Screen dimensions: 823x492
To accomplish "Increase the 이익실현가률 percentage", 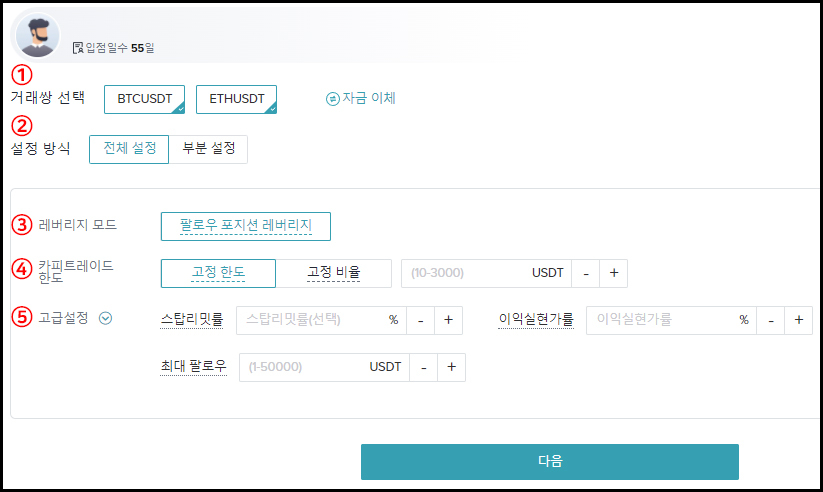I will [x=799, y=320].
